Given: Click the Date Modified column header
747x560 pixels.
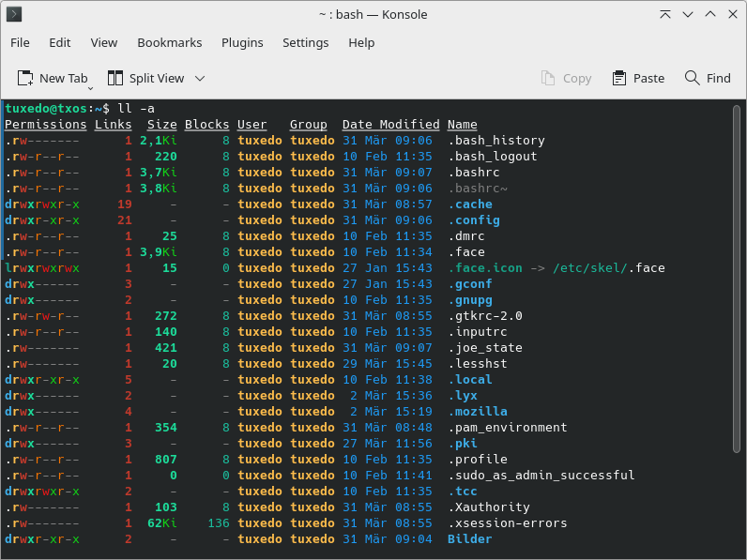Looking at the screenshot, I should tap(390, 125).
